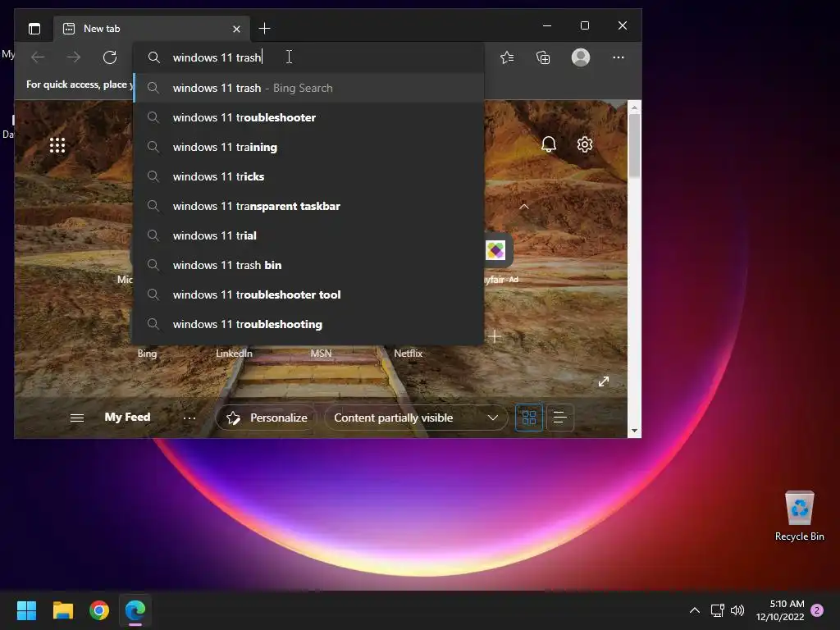Select the Recycle Bin desktop icon
Screen dimensions: 840x630
point(799,517)
